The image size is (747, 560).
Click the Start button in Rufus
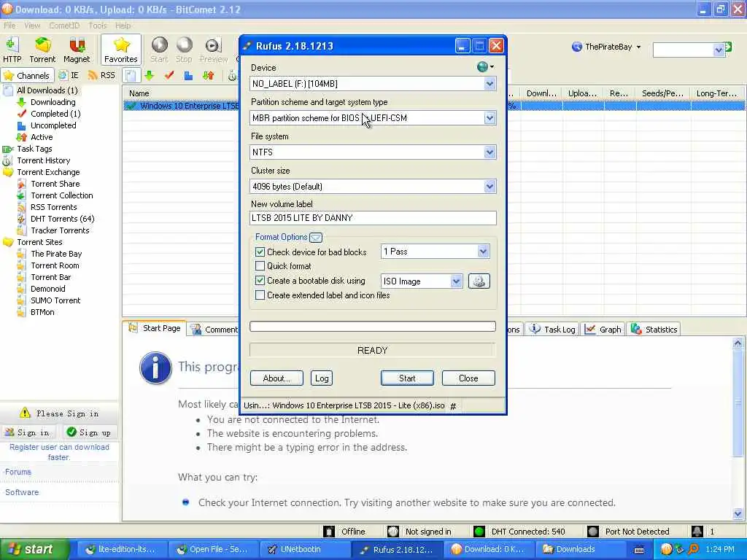point(407,378)
